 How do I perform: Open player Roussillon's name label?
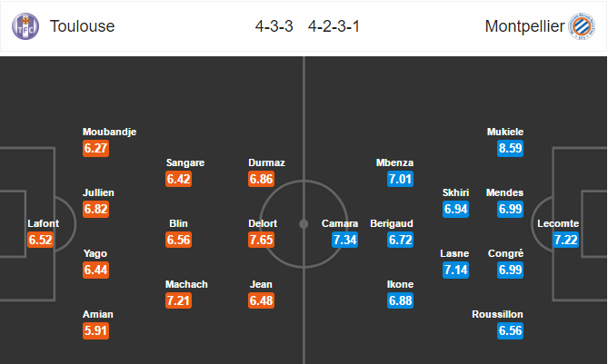[x=497, y=314]
